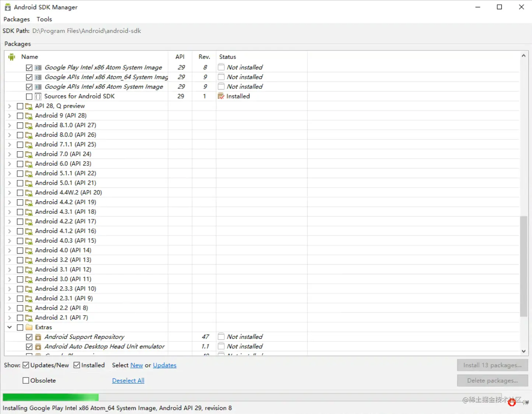Collapse the Extras group
Image resolution: width=532 pixels, height=414 pixels.
click(x=10, y=327)
